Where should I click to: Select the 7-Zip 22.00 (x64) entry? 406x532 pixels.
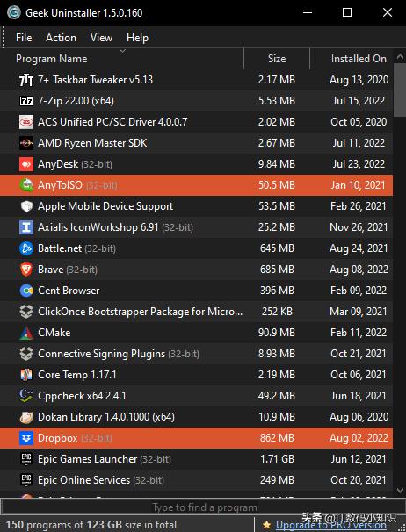(x=196, y=101)
